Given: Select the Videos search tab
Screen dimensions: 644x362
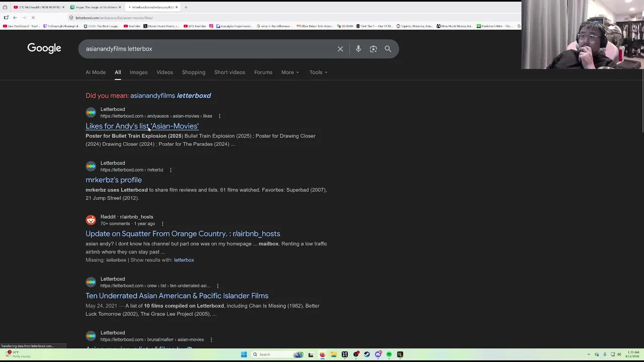Looking at the screenshot, I should 165,72.
